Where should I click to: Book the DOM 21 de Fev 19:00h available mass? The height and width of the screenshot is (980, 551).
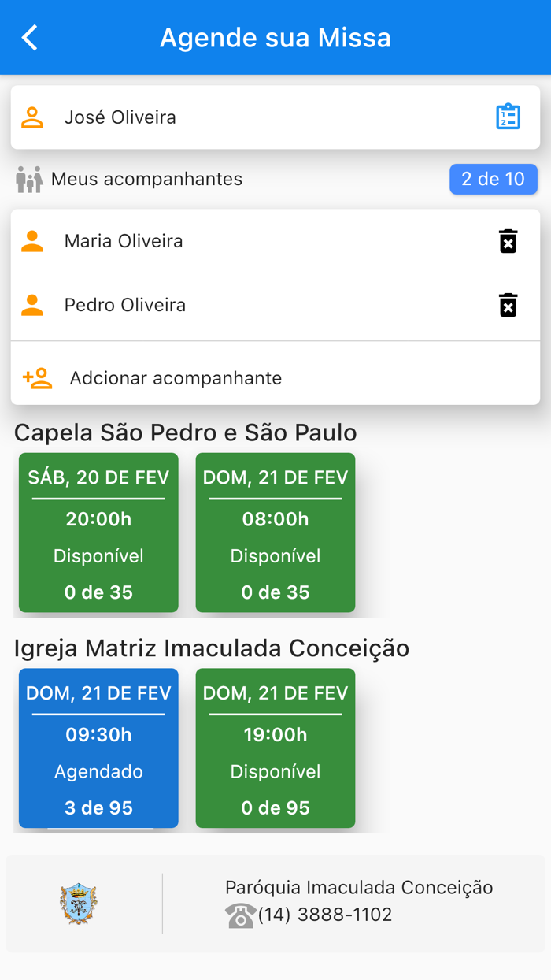[x=275, y=749]
